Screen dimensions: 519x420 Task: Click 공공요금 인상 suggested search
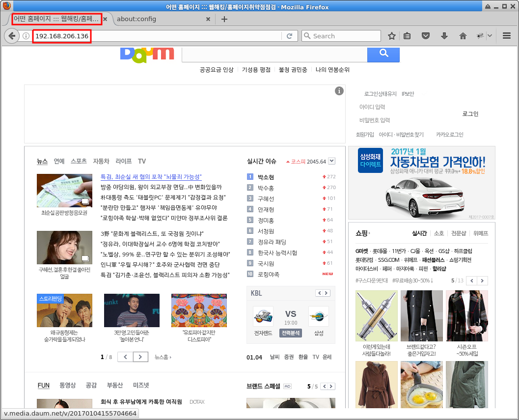pyautogui.click(x=217, y=70)
